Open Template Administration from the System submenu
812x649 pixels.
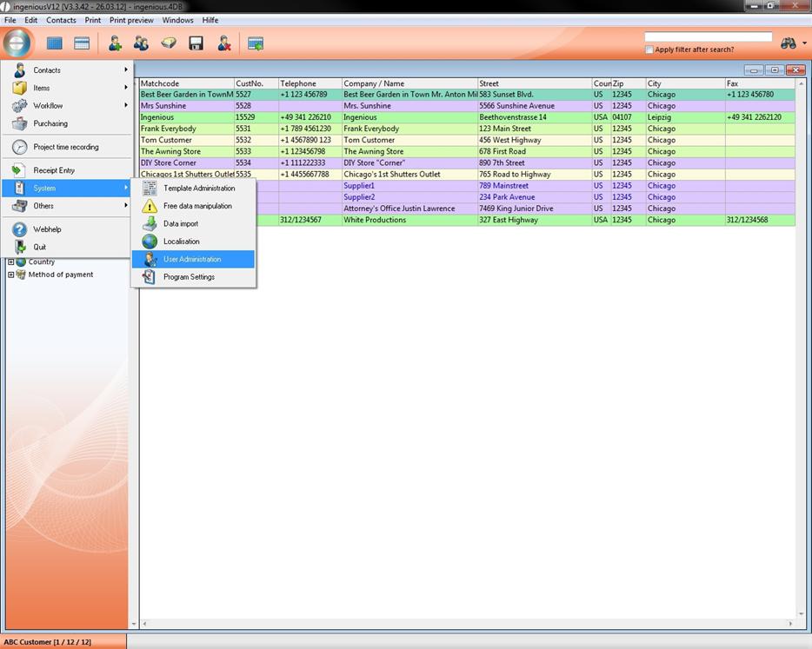[198, 189]
